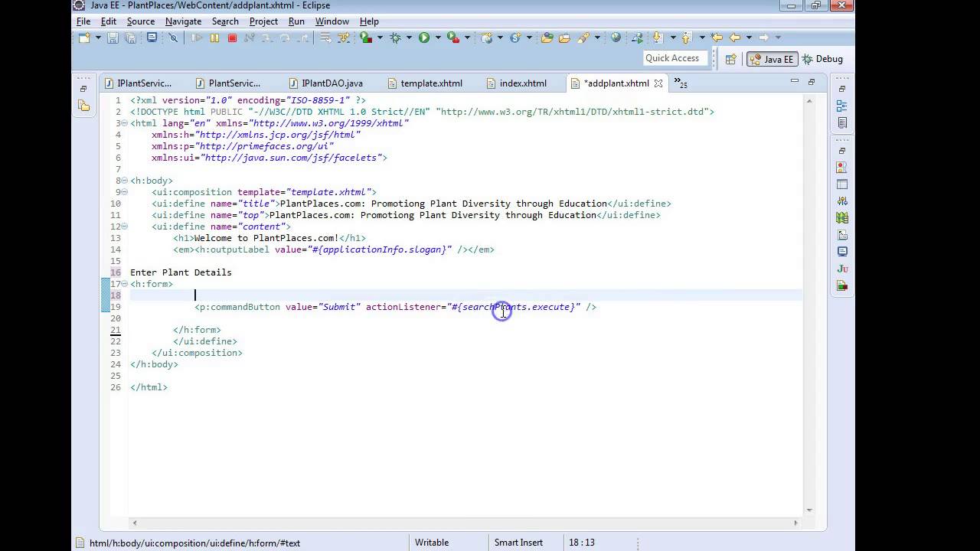Screen dimensions: 980x551
Task: Click the Writable status field
Action: 432,543
